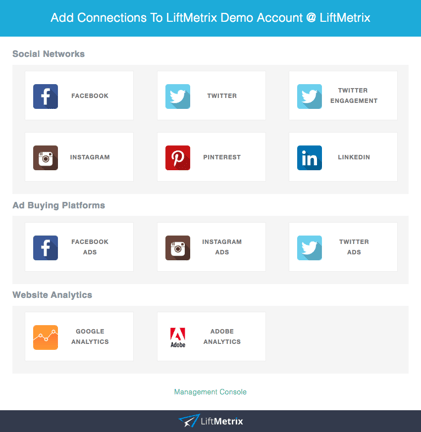Choose the PINTEREST connection label
Viewport: 421px width, 432px height.
tap(222, 157)
